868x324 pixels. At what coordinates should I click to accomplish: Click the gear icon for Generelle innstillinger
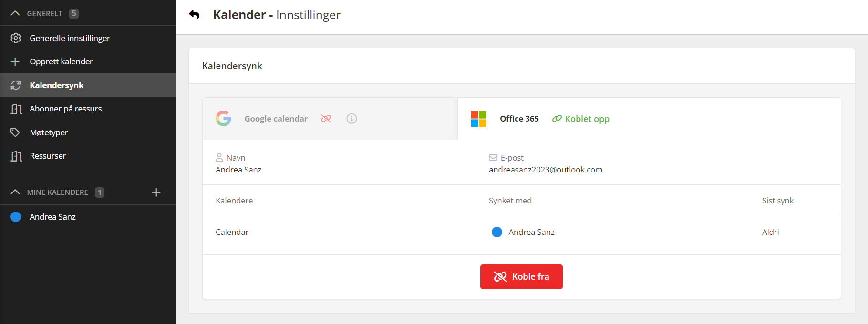16,38
